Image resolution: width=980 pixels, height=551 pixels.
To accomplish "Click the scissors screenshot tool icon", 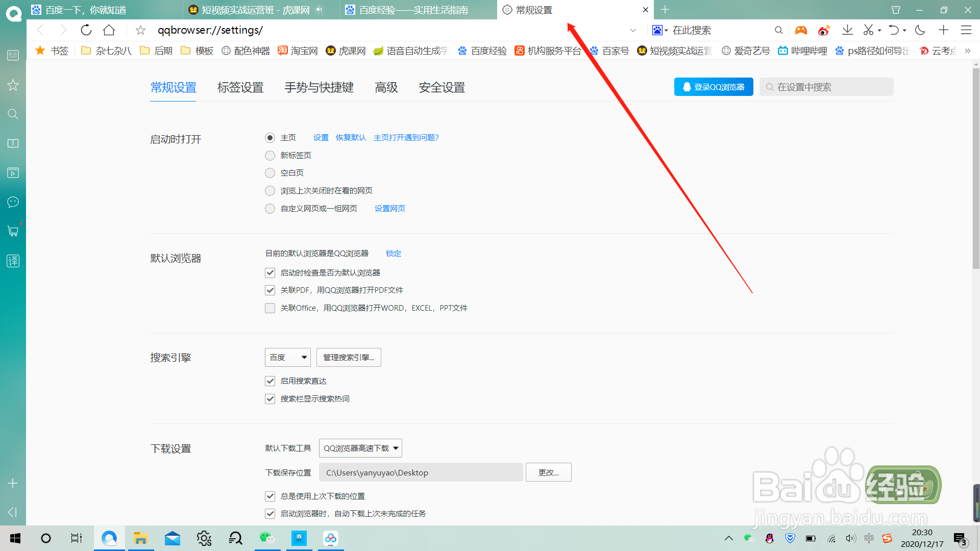I will tap(868, 30).
